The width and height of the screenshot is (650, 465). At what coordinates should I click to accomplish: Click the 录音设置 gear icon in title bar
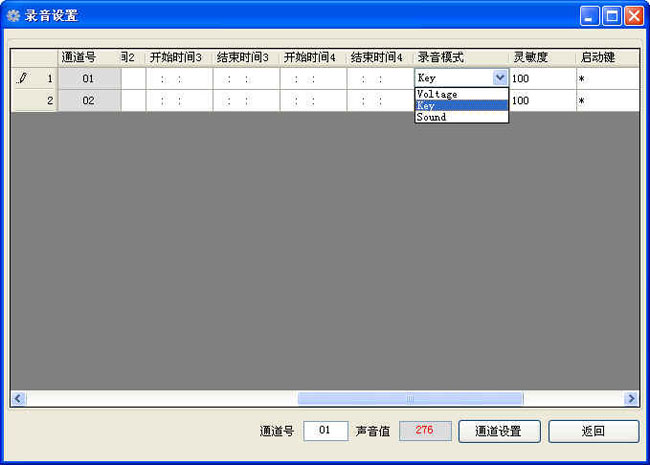tap(13, 16)
